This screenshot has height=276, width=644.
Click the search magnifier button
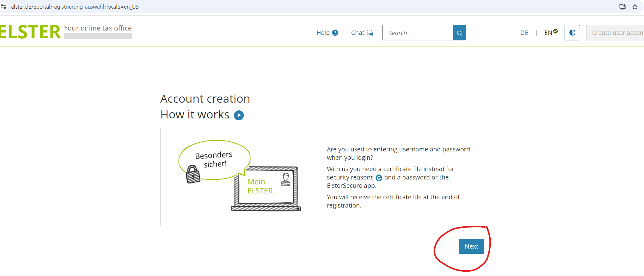pyautogui.click(x=459, y=33)
